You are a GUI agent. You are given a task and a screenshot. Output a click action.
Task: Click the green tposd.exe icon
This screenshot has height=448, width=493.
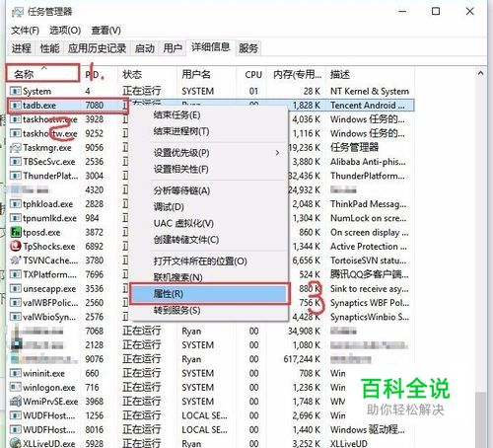coord(16,232)
